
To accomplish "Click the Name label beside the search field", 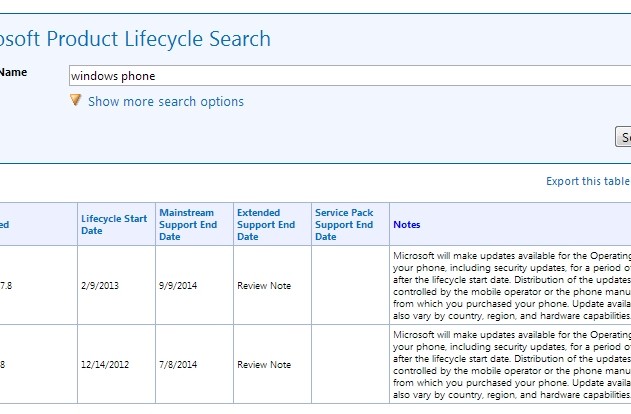I will coord(13,72).
